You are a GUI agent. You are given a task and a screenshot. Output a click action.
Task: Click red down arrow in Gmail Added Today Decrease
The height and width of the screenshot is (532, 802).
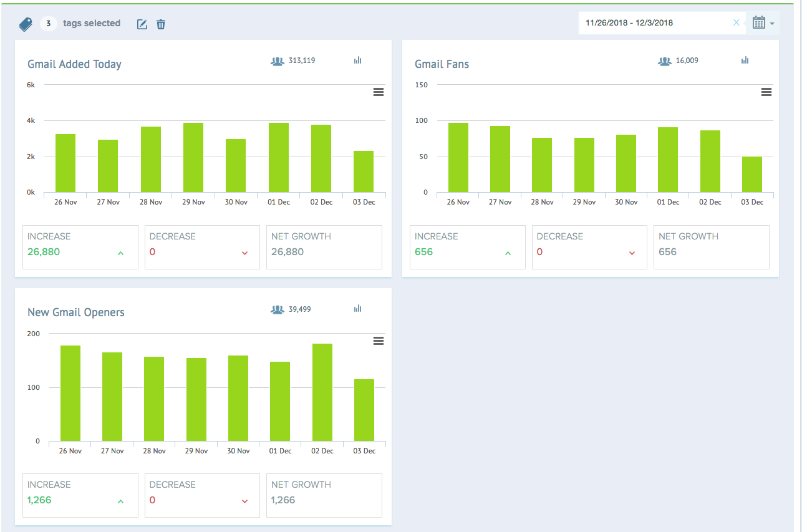point(244,253)
